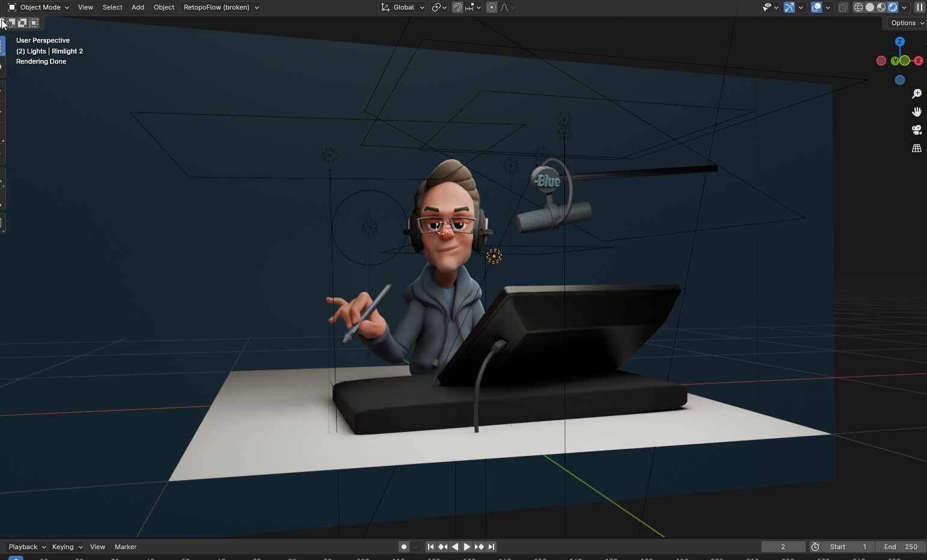Open Global transform orientation dropdown

pyautogui.click(x=402, y=7)
